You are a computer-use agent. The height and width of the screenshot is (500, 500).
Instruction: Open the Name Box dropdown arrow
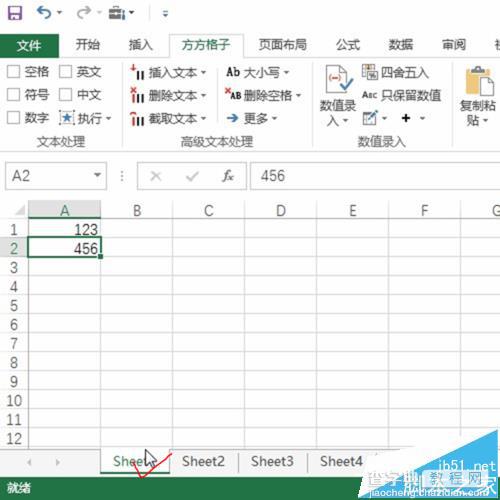[98, 175]
